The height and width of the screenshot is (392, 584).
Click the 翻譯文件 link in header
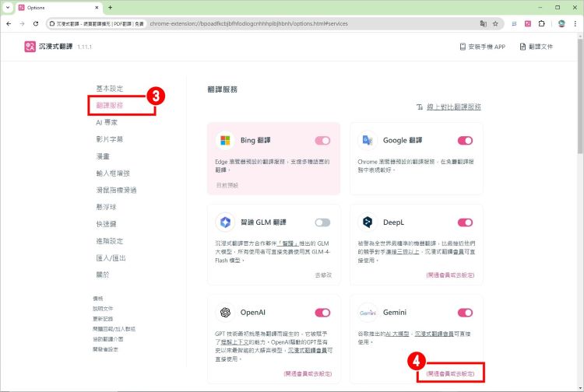[x=537, y=47]
